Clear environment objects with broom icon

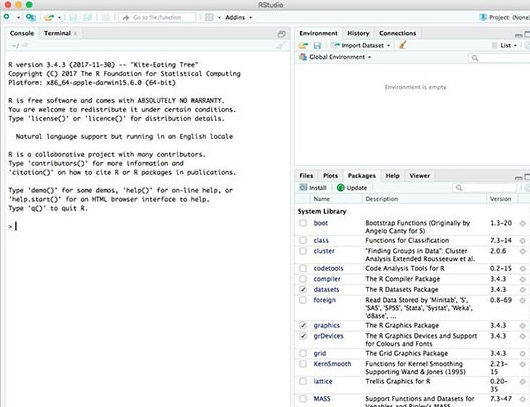point(402,45)
